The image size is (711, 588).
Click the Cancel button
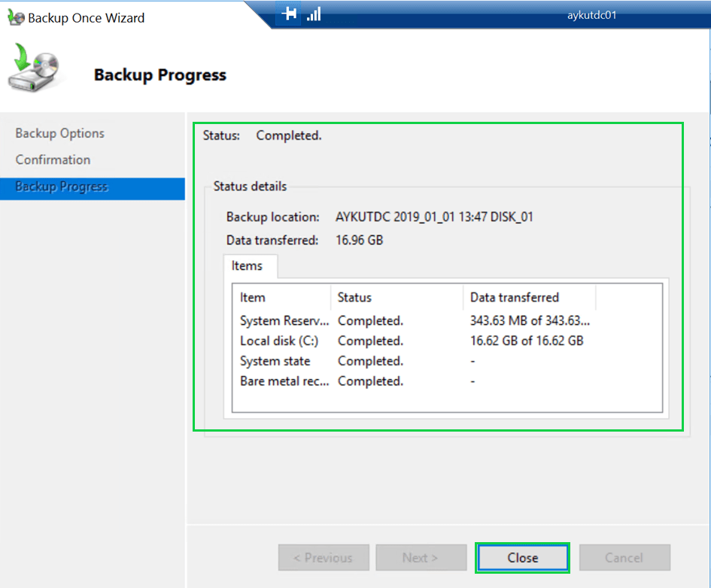coord(624,558)
